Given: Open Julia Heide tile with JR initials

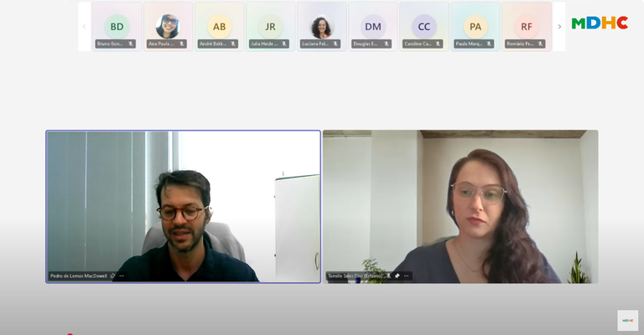Looking at the screenshot, I should pos(270,27).
